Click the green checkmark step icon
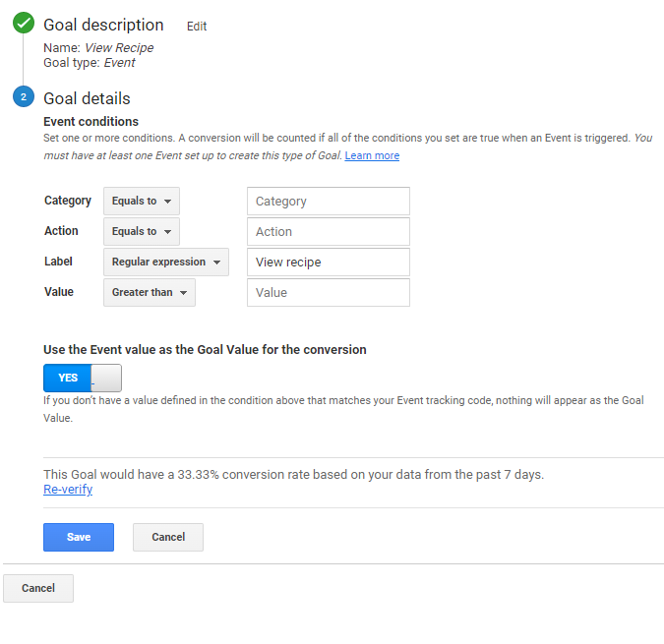The height and width of the screenshot is (644, 664). (24, 25)
